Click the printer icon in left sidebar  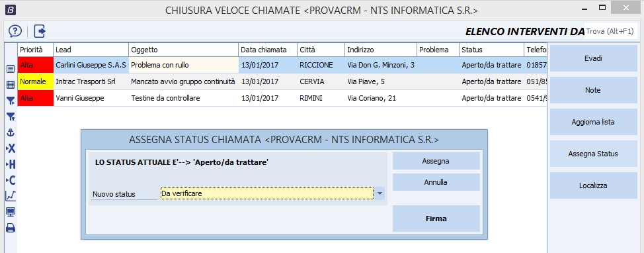coord(11,228)
